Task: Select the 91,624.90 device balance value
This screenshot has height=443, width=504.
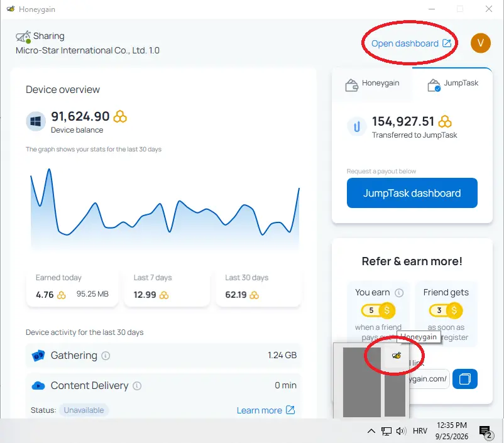Action: coord(80,116)
